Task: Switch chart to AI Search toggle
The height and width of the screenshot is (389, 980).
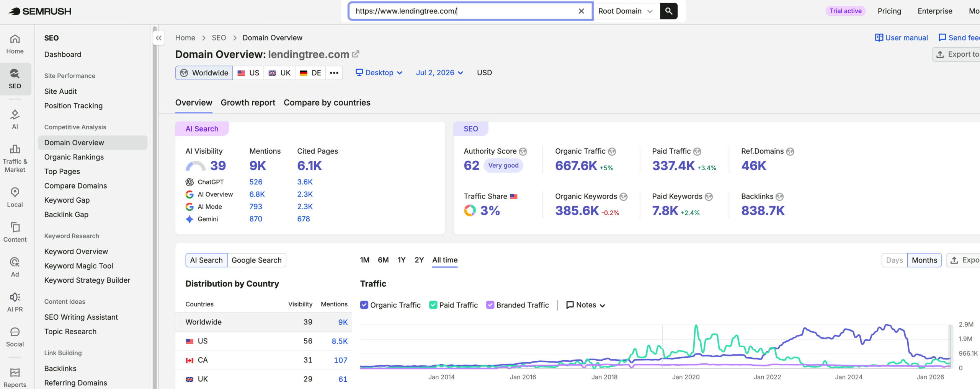Action: 206,260
